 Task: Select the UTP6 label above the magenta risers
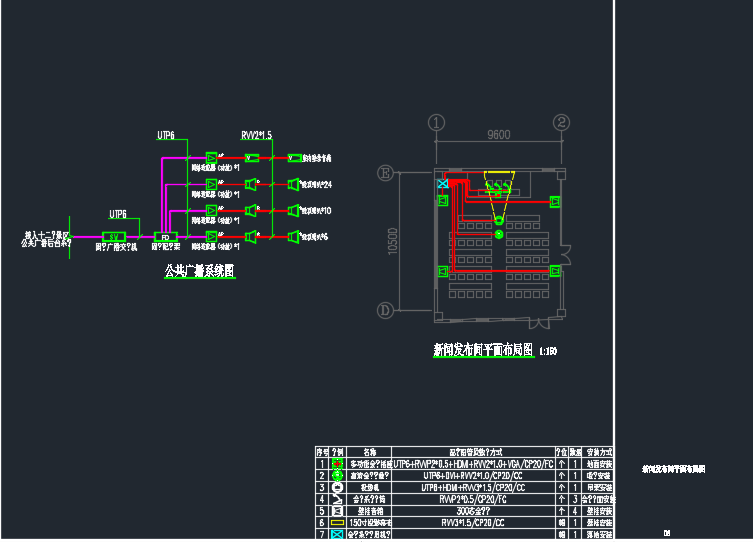[x=166, y=135]
